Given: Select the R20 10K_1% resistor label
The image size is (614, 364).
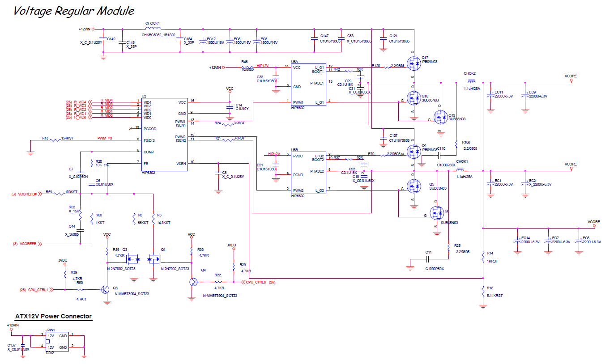Looking at the screenshot, I should (x=102, y=163).
